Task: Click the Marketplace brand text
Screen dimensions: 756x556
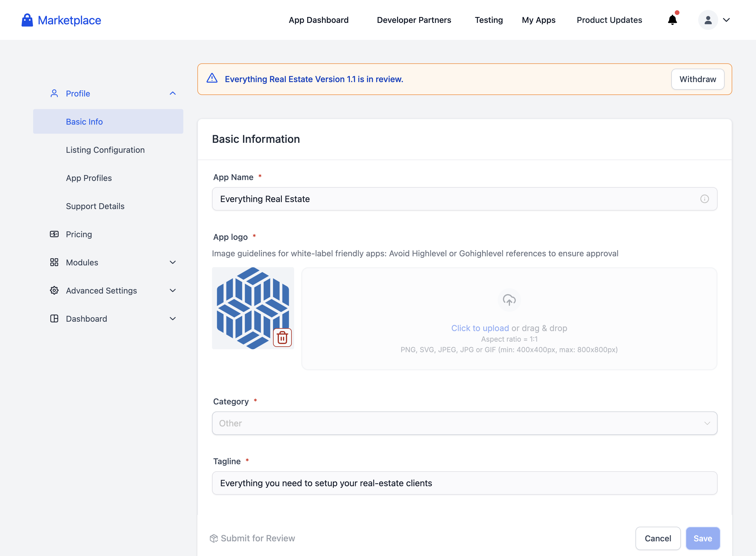Action: pos(69,20)
